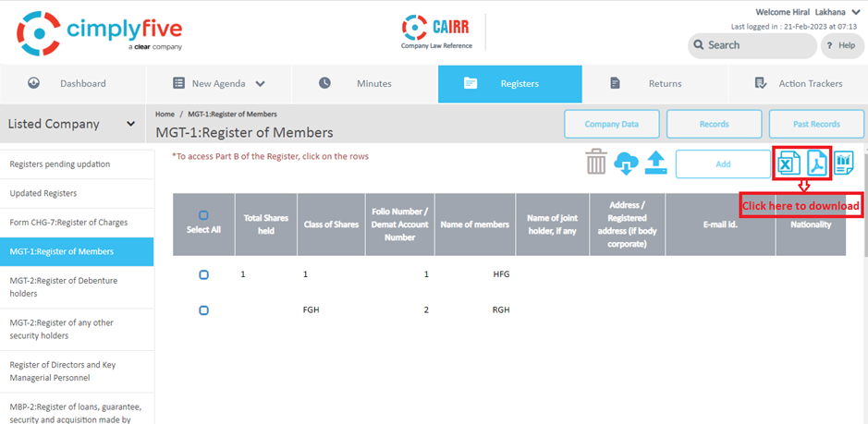This screenshot has width=868, height=424.
Task: Click the Records button
Action: [x=715, y=124]
